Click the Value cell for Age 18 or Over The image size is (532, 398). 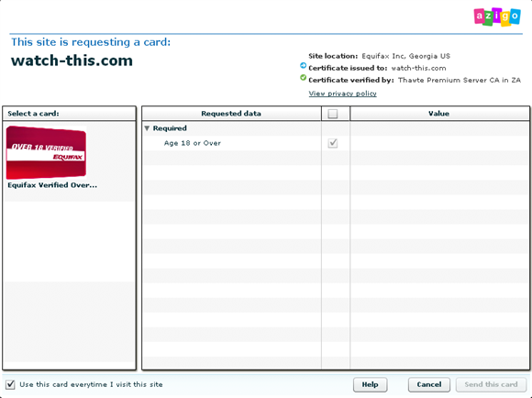(x=439, y=143)
